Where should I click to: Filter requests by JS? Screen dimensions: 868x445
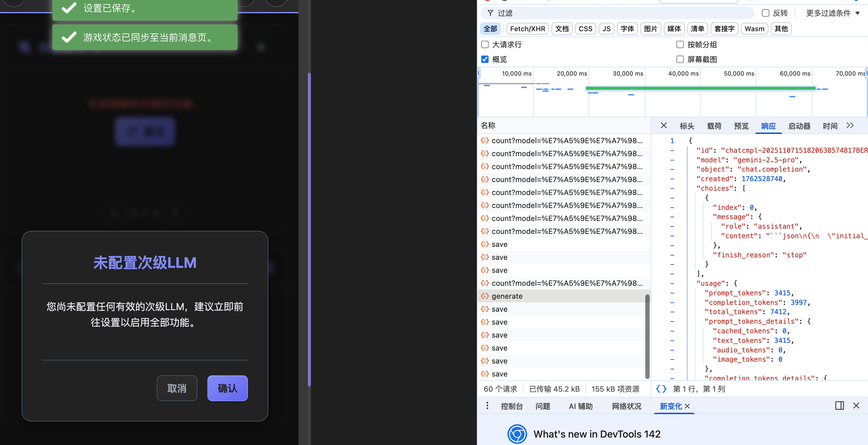tap(606, 29)
